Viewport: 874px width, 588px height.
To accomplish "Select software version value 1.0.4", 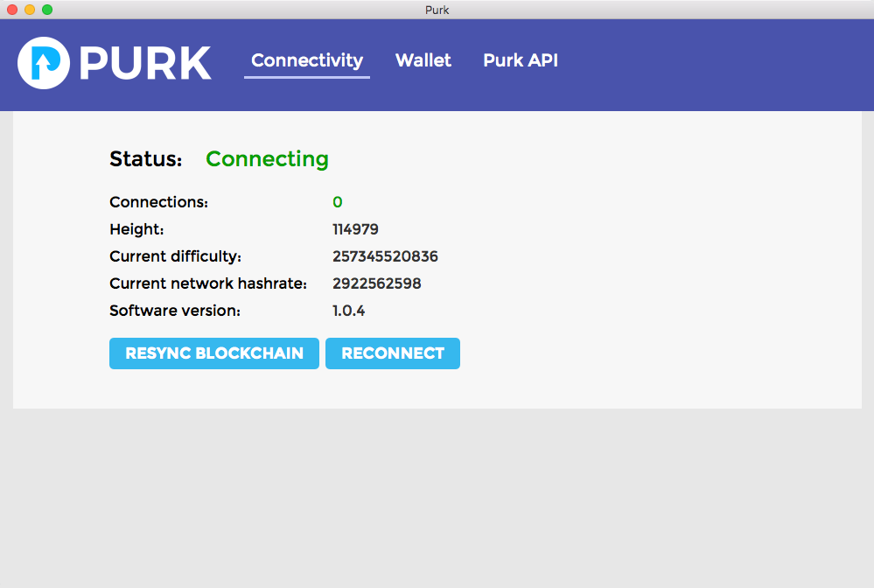I will [x=349, y=311].
